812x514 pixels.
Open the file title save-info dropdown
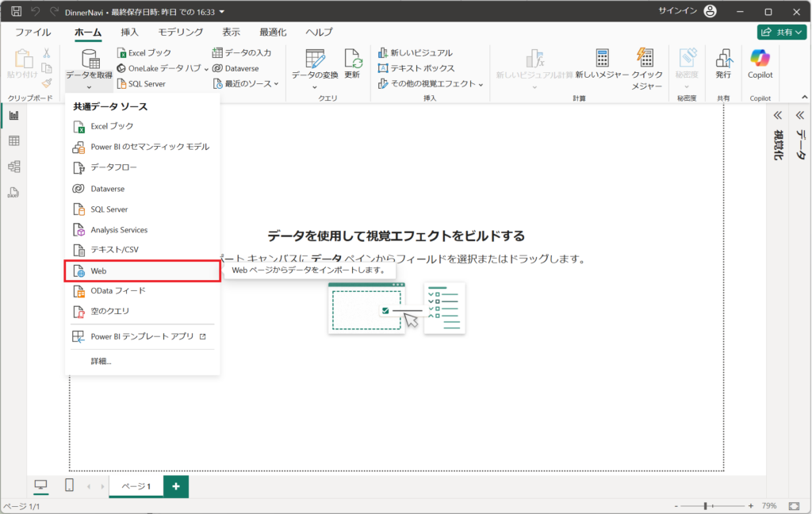click(x=222, y=11)
